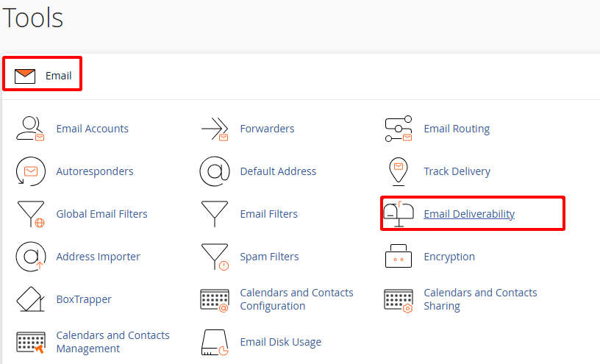
Task: Open the Global Email Filters link
Action: tap(101, 213)
